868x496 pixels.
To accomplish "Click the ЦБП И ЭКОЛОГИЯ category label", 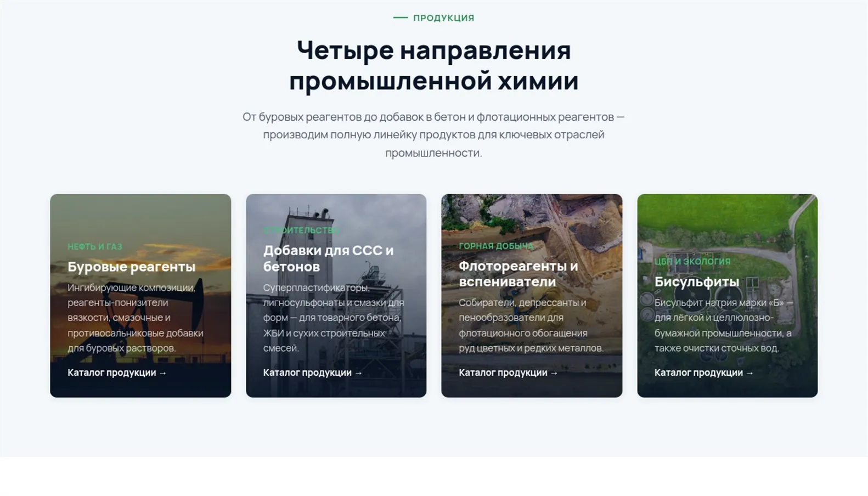I will coord(692,261).
